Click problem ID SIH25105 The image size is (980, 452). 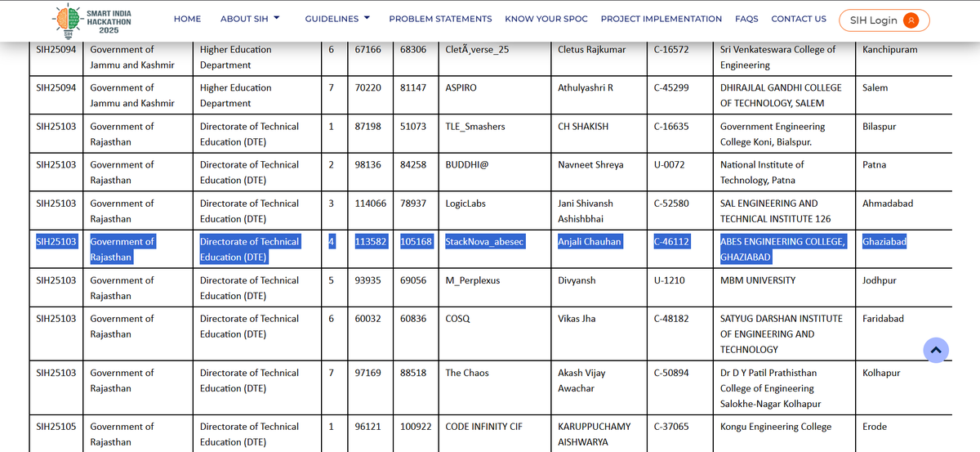click(56, 427)
